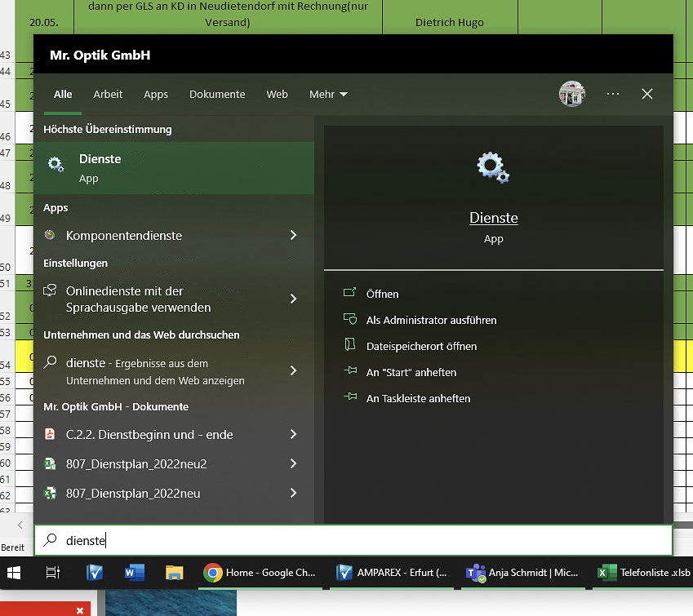Open the three-dot options menu
693x616 pixels.
tap(613, 94)
